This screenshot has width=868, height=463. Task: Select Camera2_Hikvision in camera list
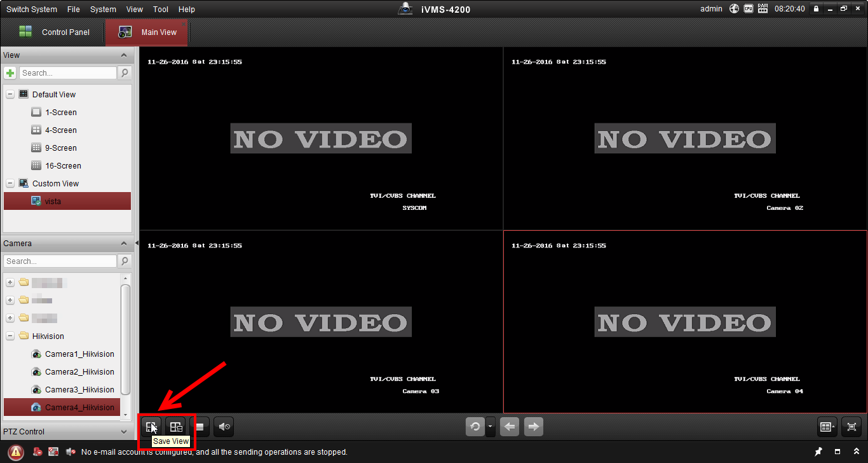[79, 371]
